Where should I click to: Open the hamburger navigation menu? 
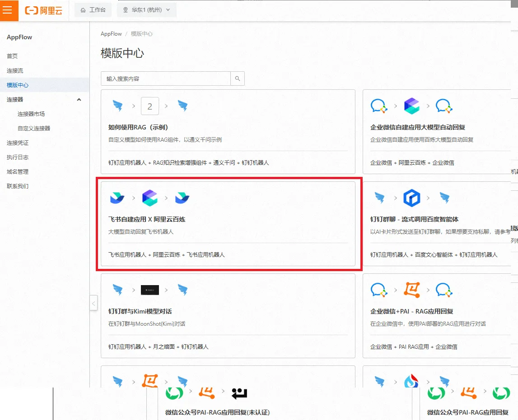point(8,10)
